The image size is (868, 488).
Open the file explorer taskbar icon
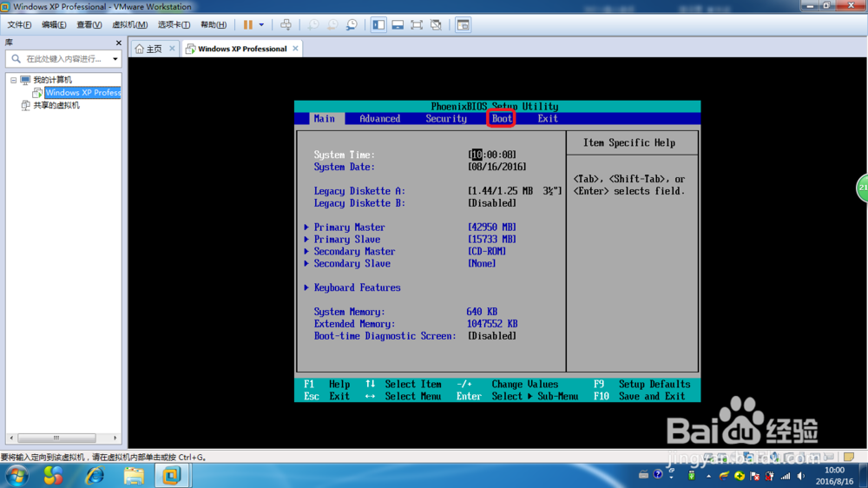(x=134, y=476)
